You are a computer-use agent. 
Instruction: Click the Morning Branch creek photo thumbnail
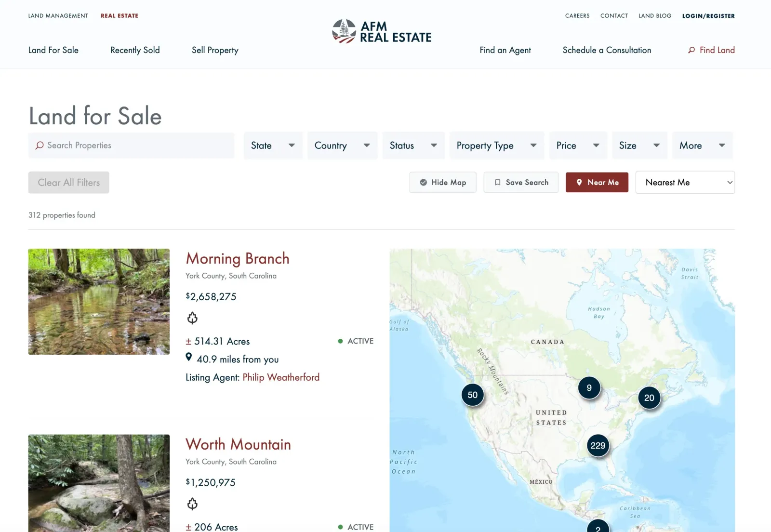click(99, 302)
